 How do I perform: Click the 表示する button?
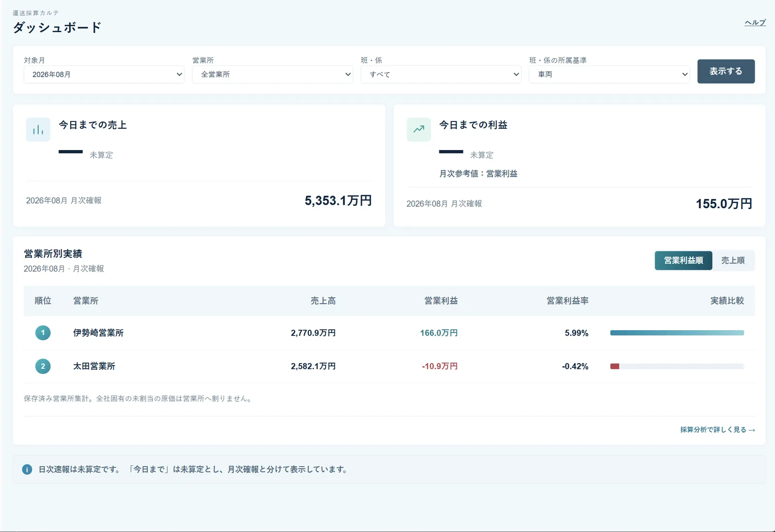click(x=726, y=71)
